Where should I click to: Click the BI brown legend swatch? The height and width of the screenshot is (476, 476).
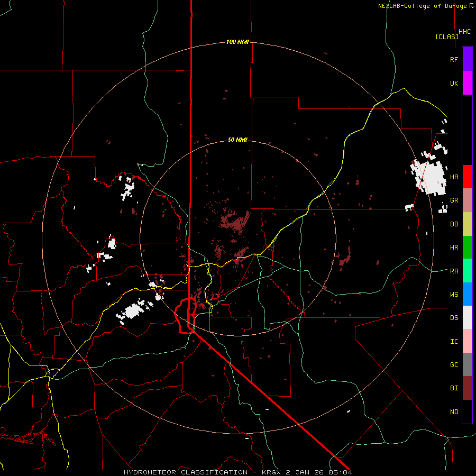click(x=467, y=388)
